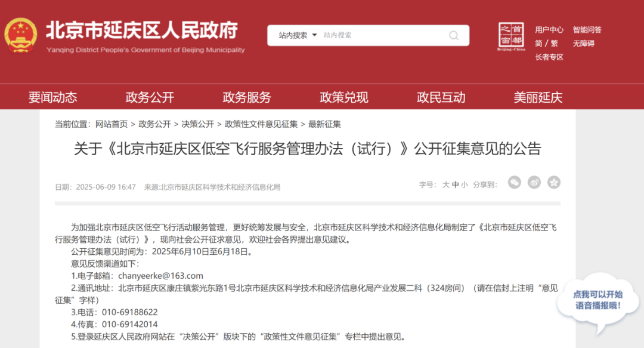Open the 智能问答 smart Q&A service
This screenshot has width=644, height=348.
point(586,30)
